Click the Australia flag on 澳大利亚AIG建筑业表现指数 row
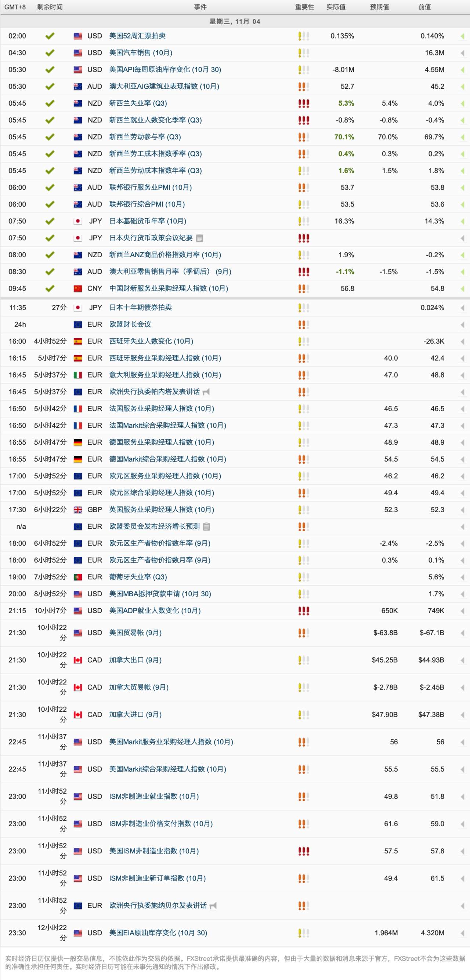Viewport: 470px width, 980px height. [x=78, y=86]
